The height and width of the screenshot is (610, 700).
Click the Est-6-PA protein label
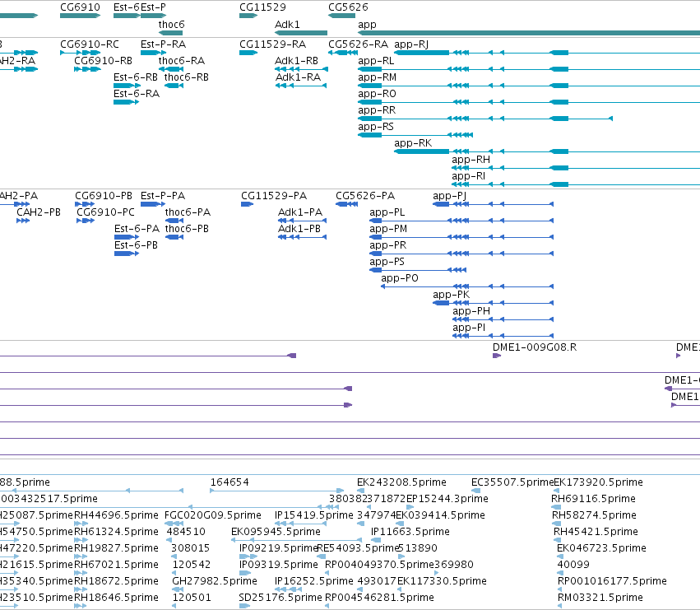pyautogui.click(x=137, y=228)
